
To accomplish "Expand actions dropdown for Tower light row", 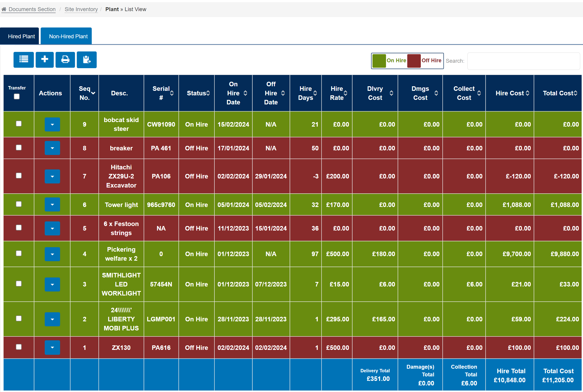I will coord(52,204).
